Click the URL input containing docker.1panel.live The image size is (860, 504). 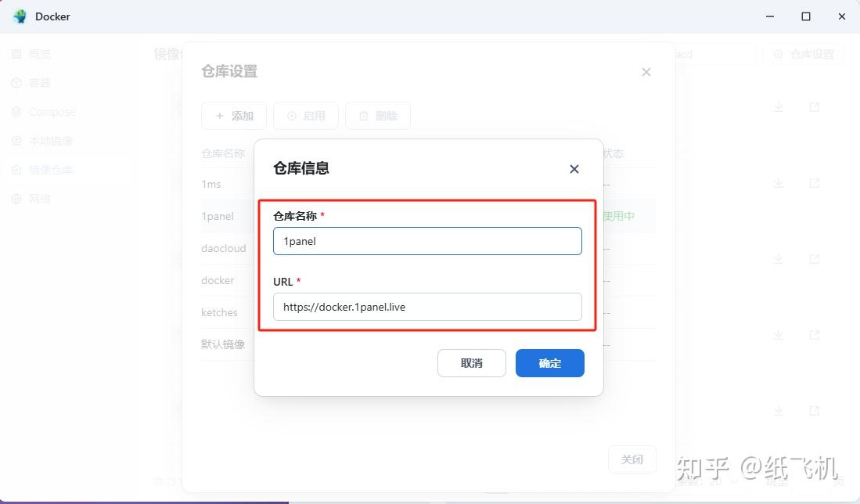(427, 307)
